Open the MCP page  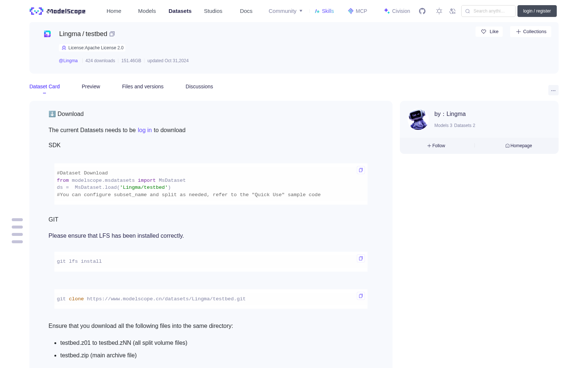(x=358, y=11)
